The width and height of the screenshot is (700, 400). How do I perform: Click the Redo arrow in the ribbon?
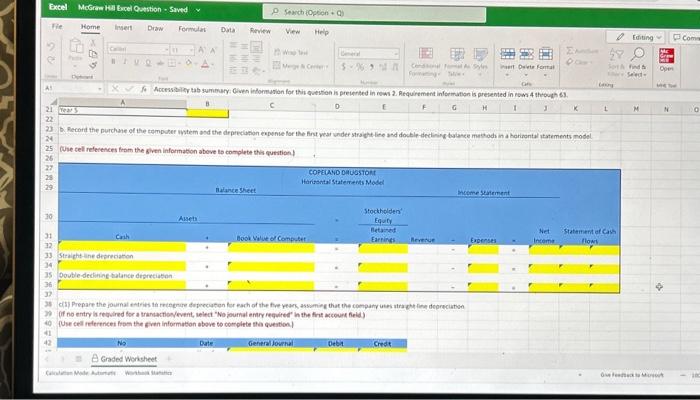pos(50,60)
